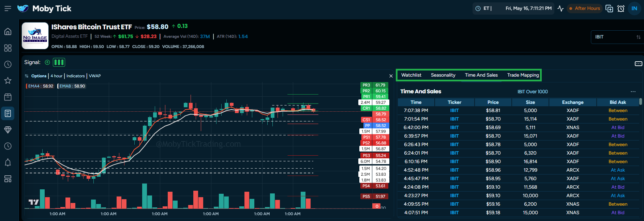Click the ET timezone clock icon
This screenshot has height=221, width=644.
pyautogui.click(x=478, y=9)
